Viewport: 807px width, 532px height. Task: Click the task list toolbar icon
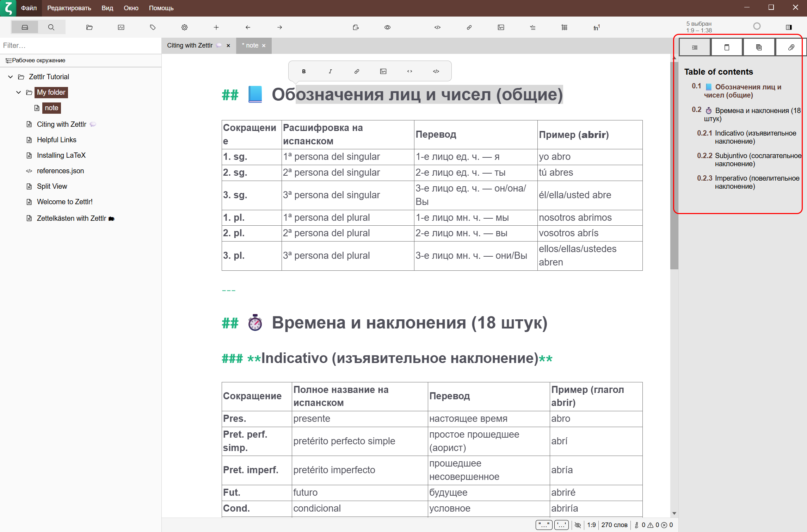click(x=532, y=27)
